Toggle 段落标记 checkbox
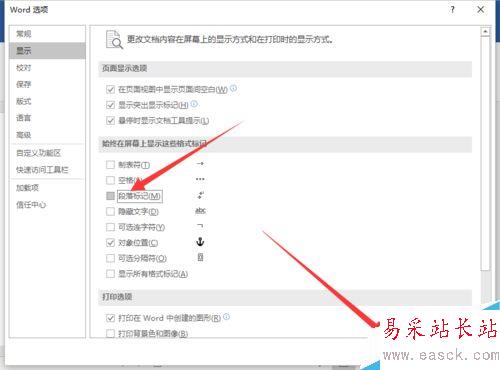 (110, 196)
